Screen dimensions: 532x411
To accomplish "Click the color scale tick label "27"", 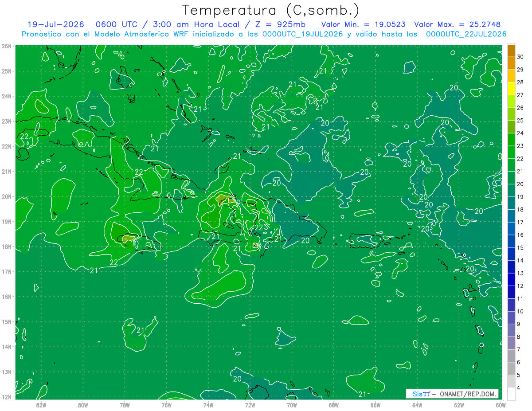I will tap(520, 95).
